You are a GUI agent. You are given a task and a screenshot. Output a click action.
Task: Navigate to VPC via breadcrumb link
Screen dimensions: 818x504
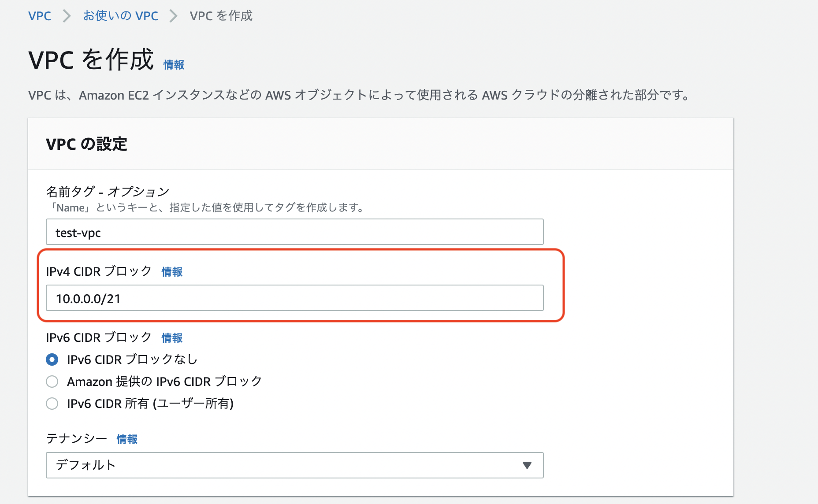coord(39,16)
